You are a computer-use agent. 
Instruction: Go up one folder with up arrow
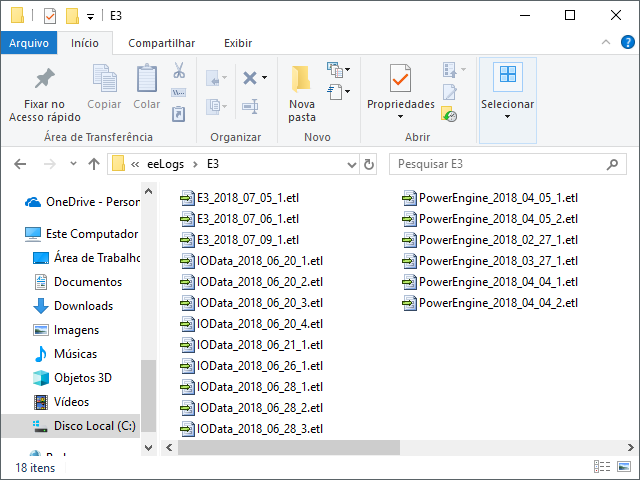[x=93, y=164]
